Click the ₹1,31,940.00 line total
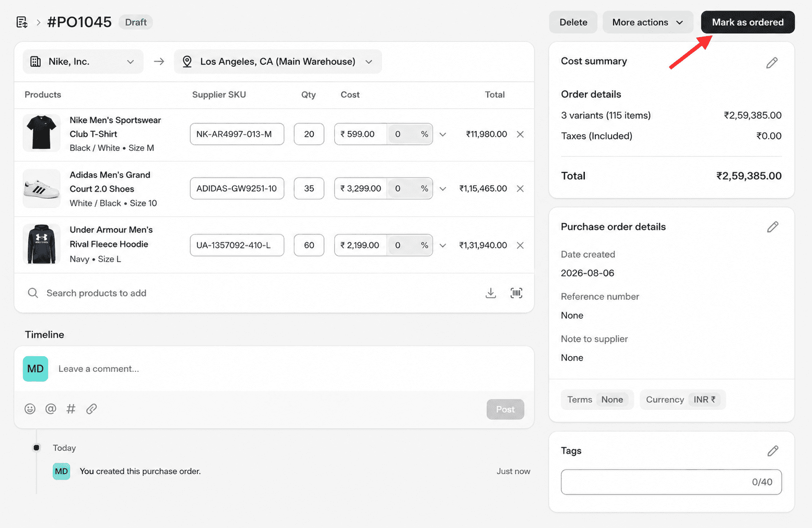Viewport: 812px width, 528px height. 483,245
